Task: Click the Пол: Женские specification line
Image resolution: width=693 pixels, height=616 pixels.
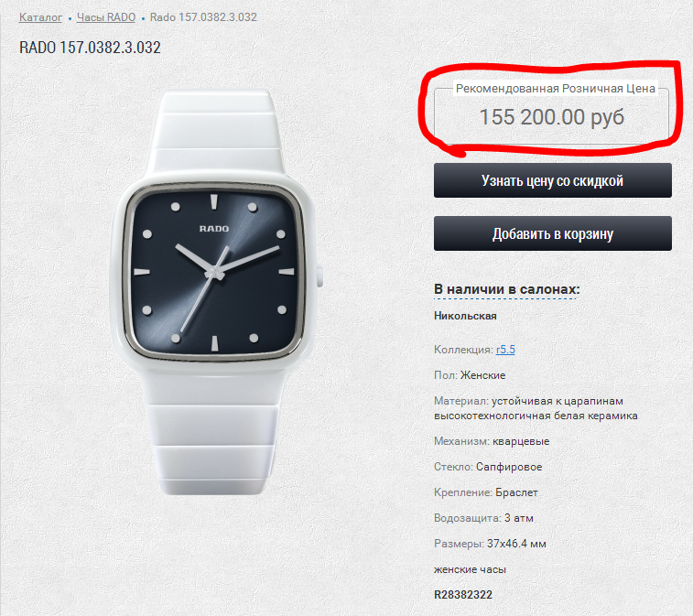Action: pyautogui.click(x=470, y=375)
